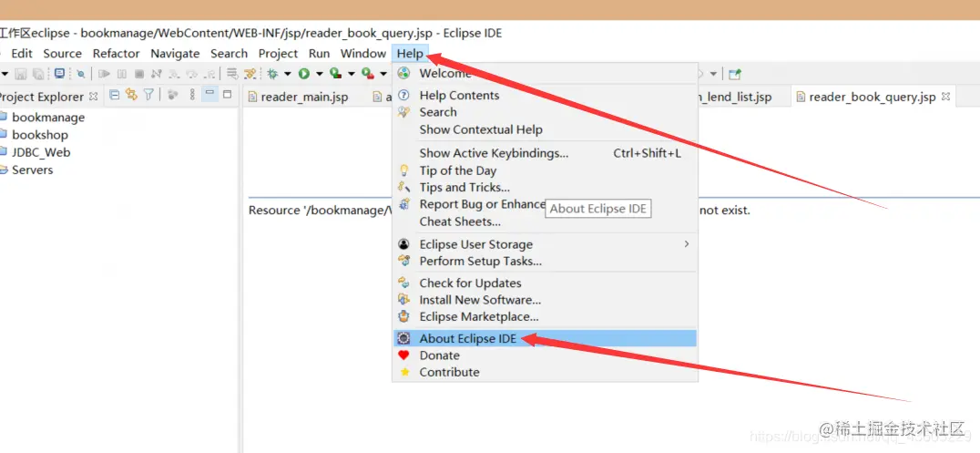The height and width of the screenshot is (453, 980).
Task: Close the reader_book_query.jsp editor tab
Action: coord(945,97)
